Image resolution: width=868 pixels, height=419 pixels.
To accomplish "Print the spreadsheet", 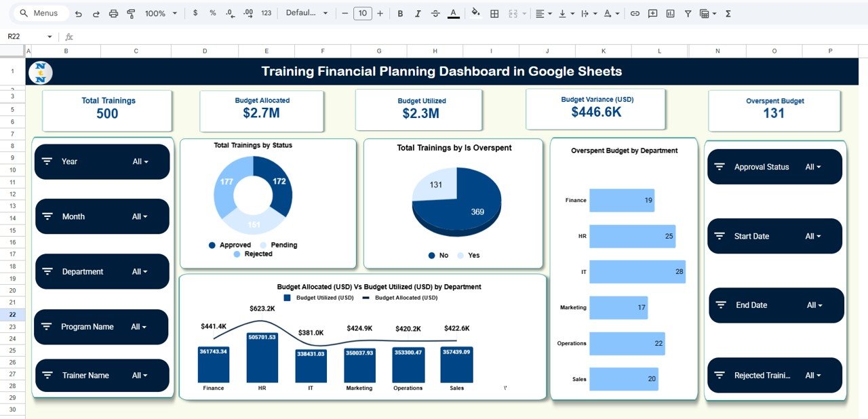I will tap(113, 13).
